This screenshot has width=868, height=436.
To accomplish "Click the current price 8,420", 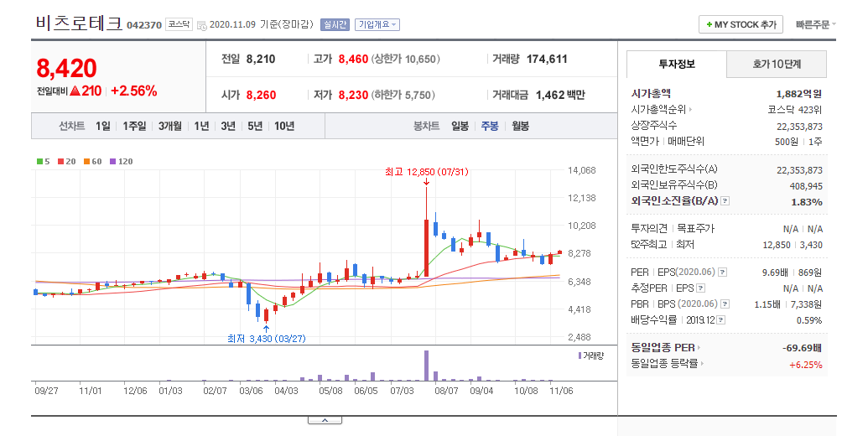I will click(66, 69).
